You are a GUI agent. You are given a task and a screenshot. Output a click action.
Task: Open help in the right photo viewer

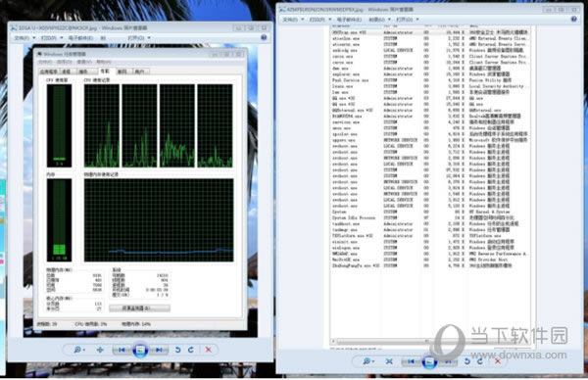coord(573,19)
